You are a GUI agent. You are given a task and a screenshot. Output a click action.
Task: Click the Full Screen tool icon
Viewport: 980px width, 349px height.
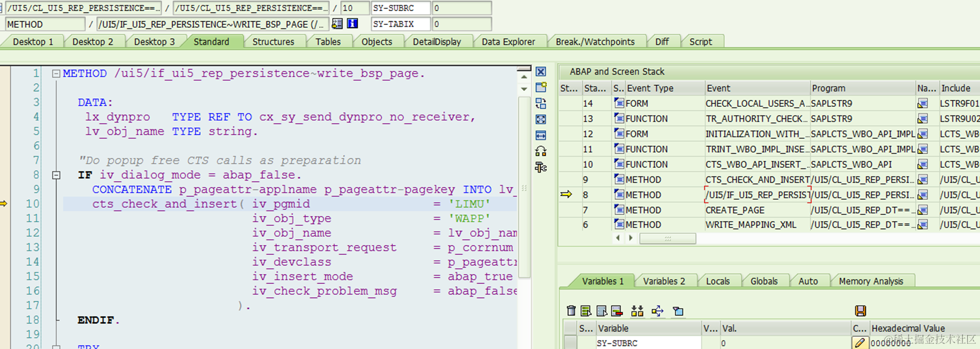[541, 119]
